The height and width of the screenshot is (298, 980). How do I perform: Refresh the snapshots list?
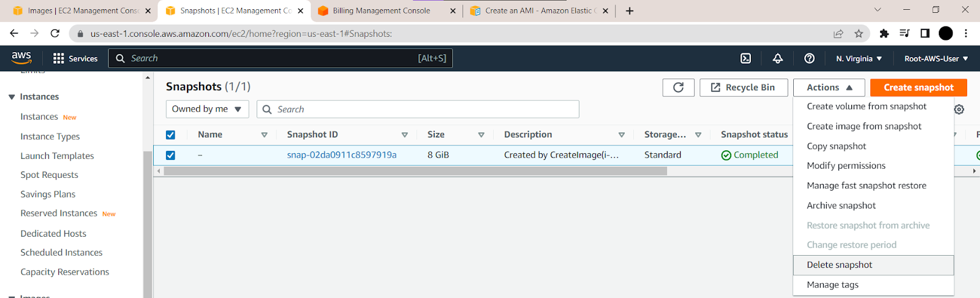pyautogui.click(x=678, y=88)
